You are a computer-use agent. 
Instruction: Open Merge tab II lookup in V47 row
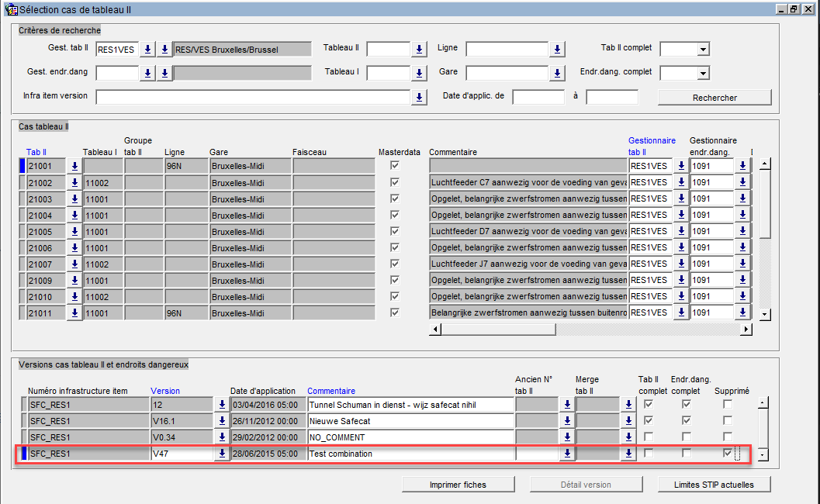(628, 454)
